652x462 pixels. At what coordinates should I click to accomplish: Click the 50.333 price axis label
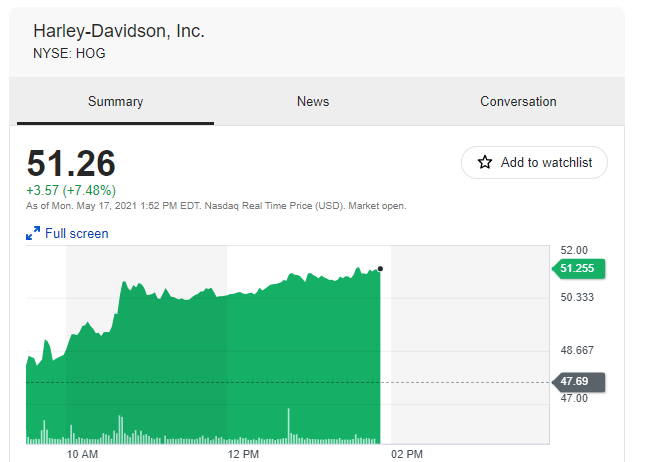[577, 297]
